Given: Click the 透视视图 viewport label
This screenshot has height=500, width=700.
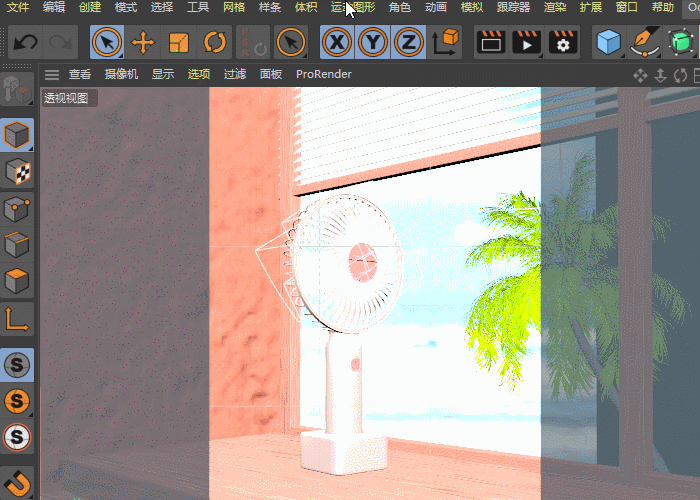Looking at the screenshot, I should pos(66,98).
